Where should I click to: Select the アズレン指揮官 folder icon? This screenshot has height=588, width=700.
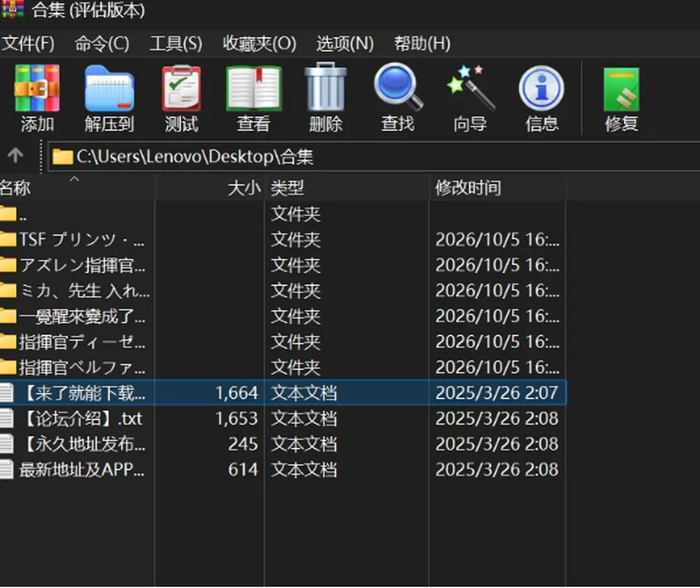coord(8,265)
